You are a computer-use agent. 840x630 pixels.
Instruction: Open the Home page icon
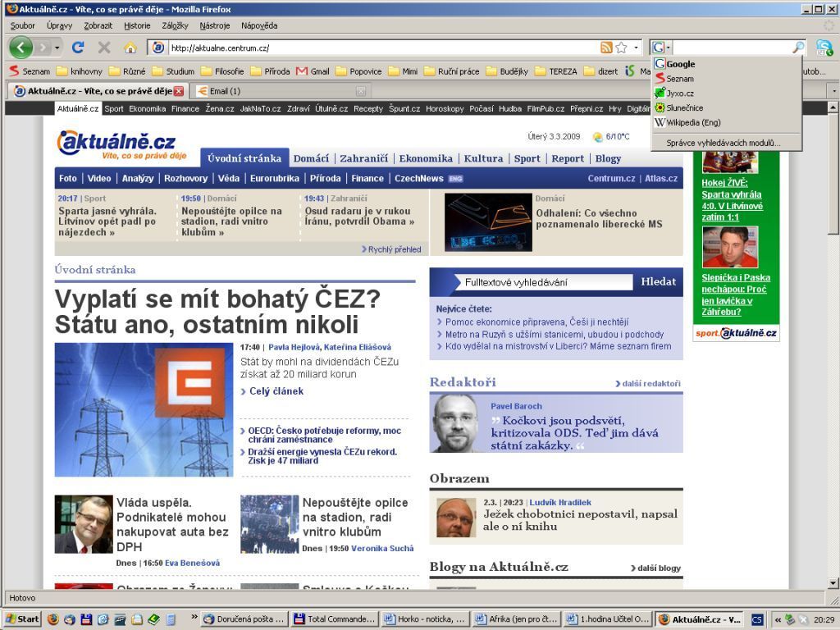130,48
